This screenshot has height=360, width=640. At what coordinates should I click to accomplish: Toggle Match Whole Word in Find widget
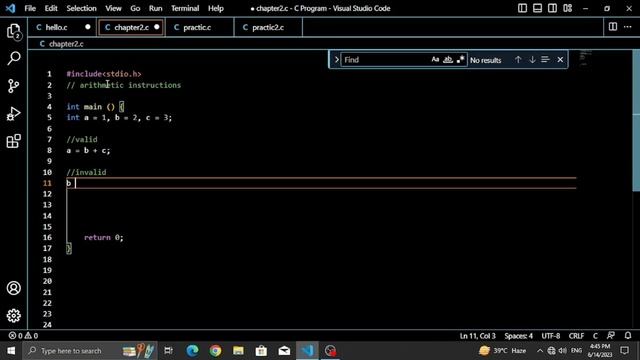[x=448, y=60]
